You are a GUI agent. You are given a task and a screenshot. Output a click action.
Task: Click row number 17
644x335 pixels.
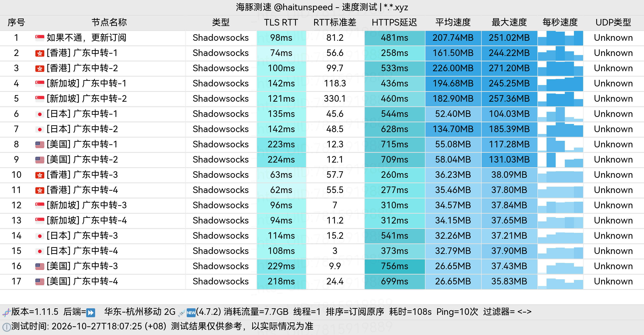[x=16, y=282]
